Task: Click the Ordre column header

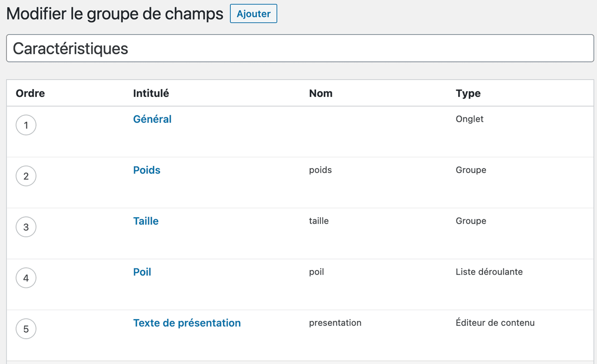Action: click(x=30, y=93)
